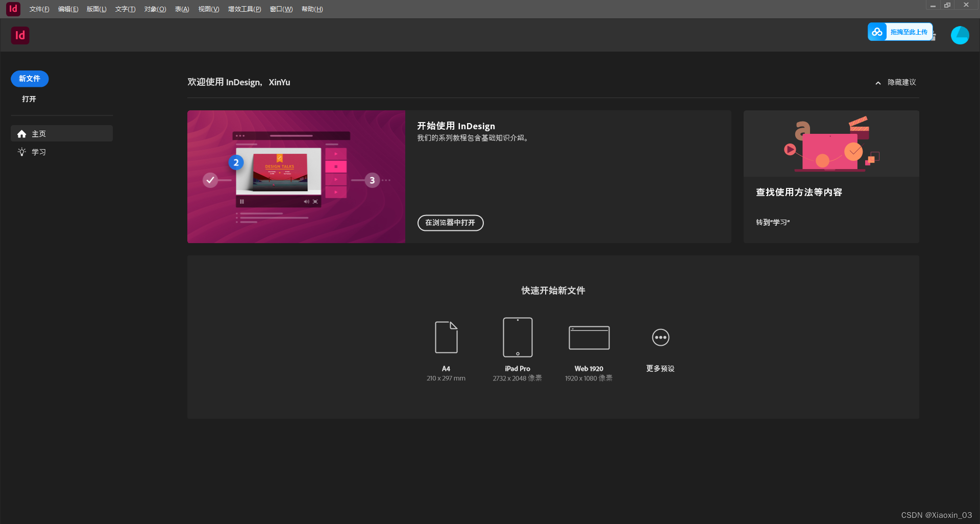Open the 视图(V) menu
Image resolution: width=980 pixels, height=524 pixels.
209,9
